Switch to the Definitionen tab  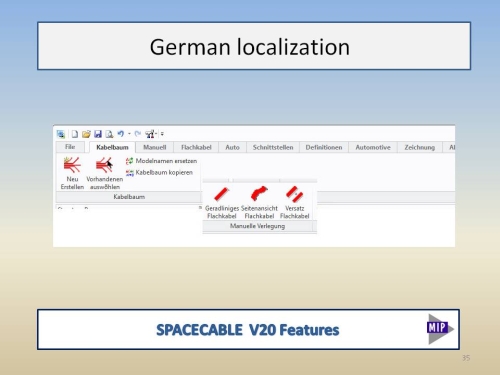324,147
